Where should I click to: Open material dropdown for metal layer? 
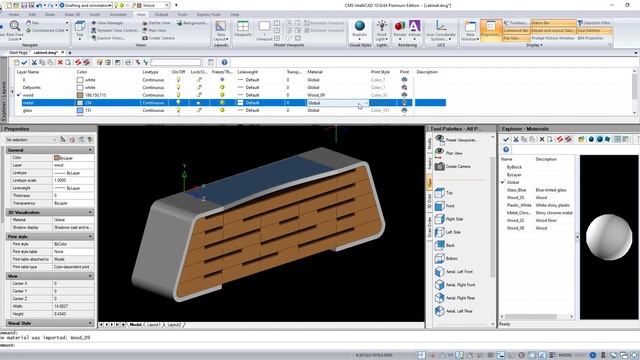point(366,103)
